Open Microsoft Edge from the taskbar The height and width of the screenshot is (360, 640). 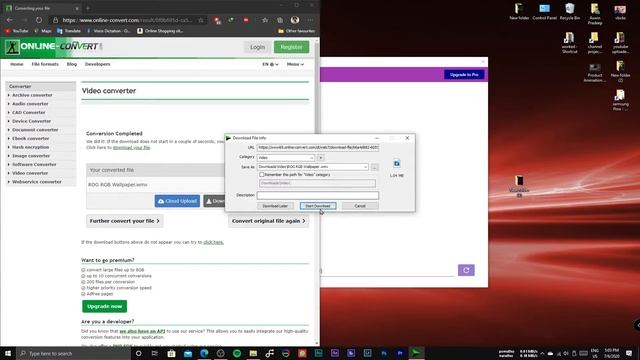tap(204, 353)
